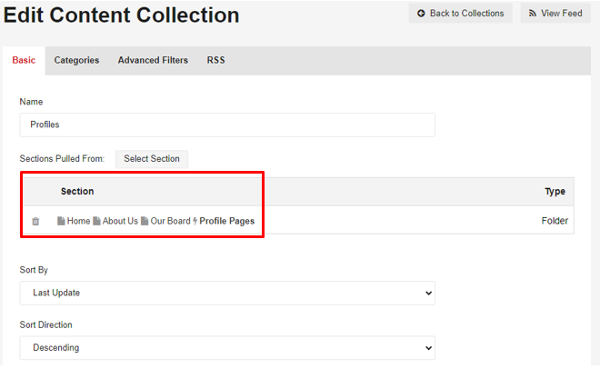Screen dimensions: 600x369
Task: Click the Section column header
Action: click(77, 191)
